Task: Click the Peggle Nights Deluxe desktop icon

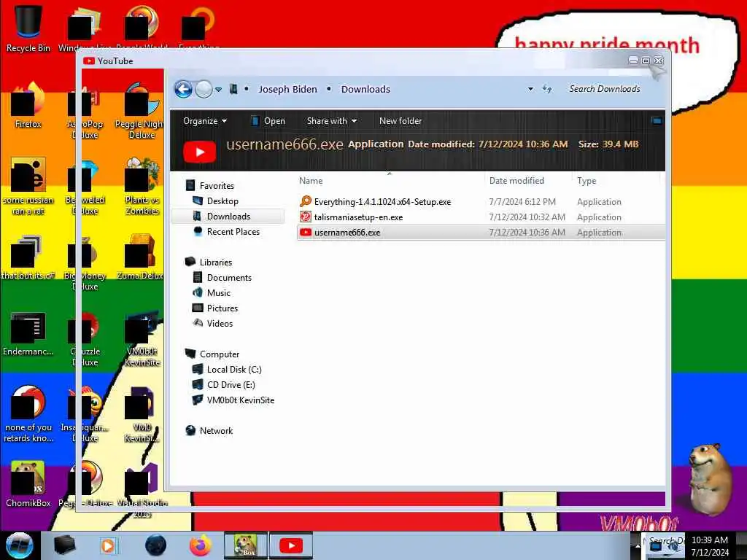Action: click(142, 111)
